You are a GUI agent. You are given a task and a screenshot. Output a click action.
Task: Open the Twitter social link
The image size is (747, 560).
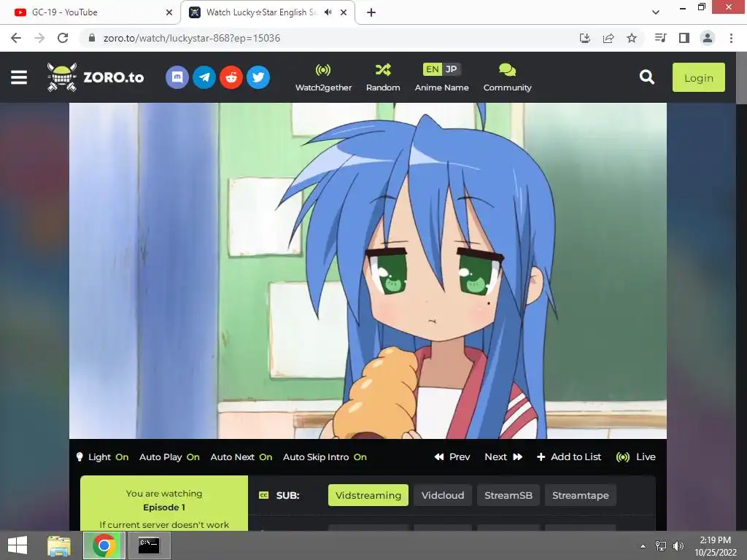[258, 77]
